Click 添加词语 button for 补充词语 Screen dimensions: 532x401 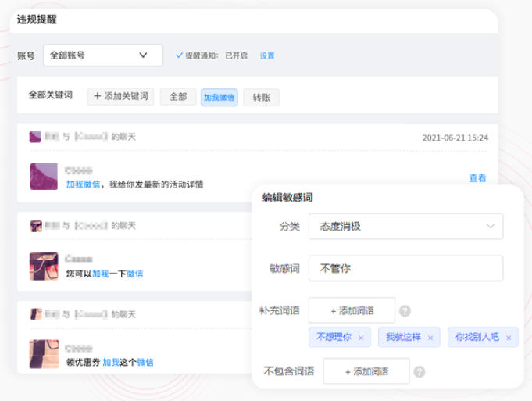click(x=352, y=311)
